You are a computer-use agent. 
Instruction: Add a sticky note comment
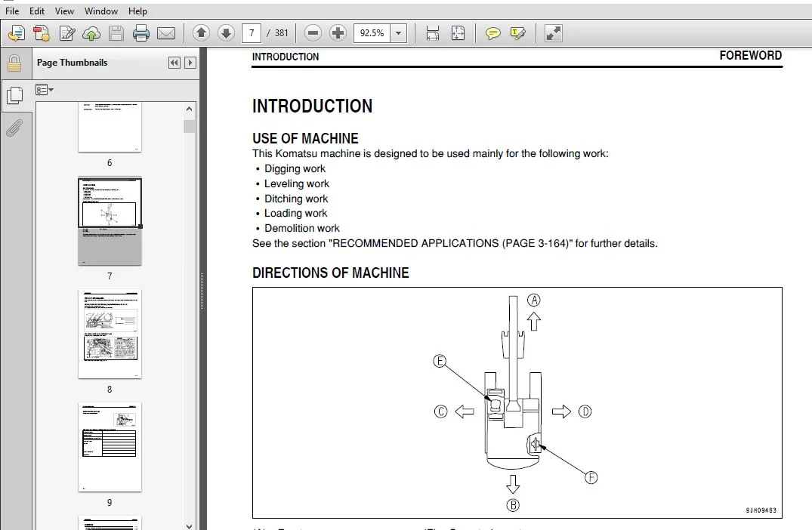point(492,34)
